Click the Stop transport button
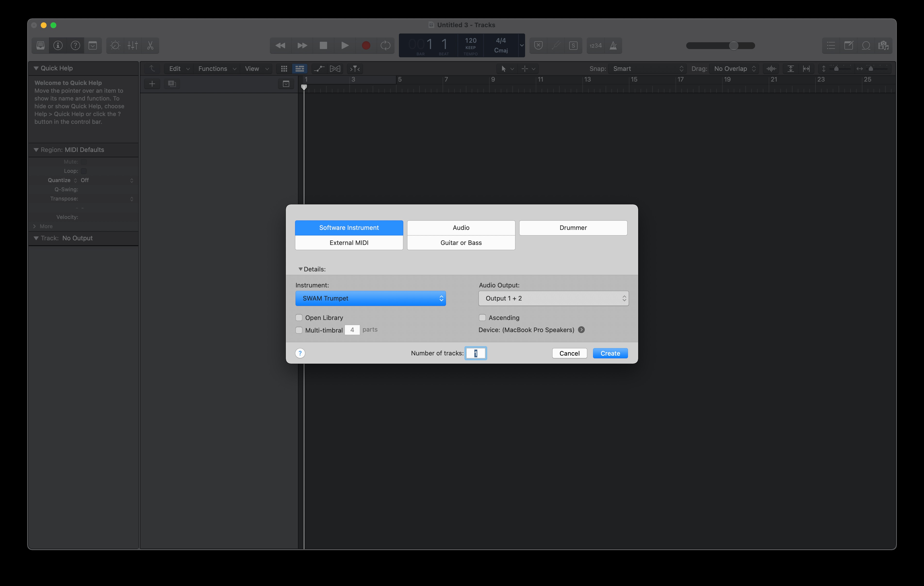Screen dimensions: 924x586 coord(323,46)
